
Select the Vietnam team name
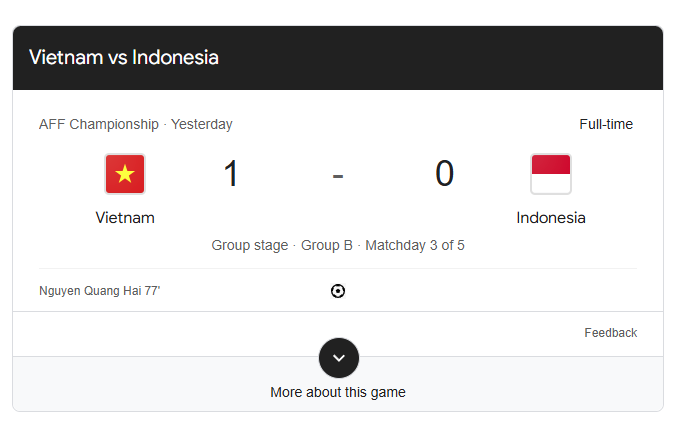pyautogui.click(x=125, y=217)
